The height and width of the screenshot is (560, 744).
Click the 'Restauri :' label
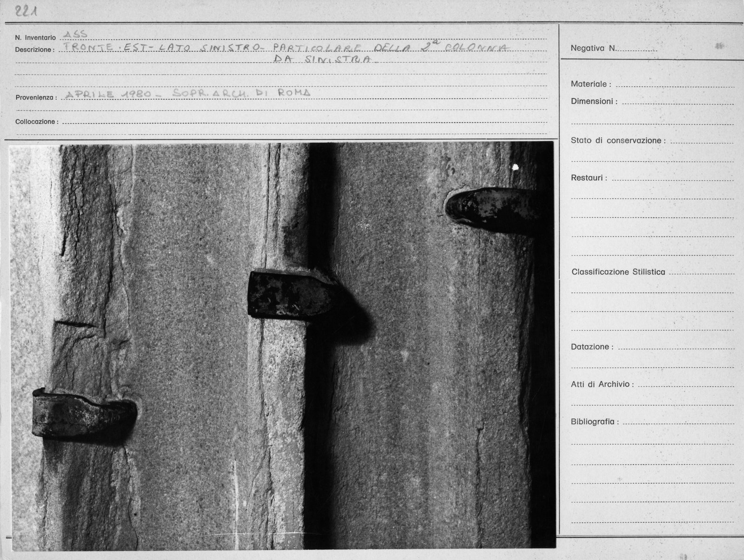[589, 178]
